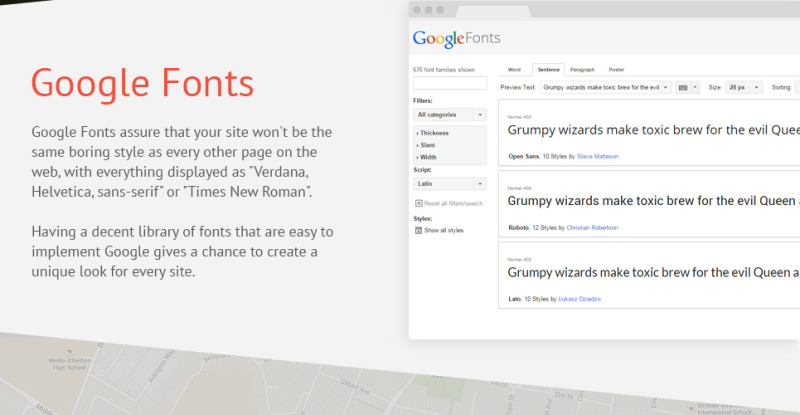The width and height of the screenshot is (800, 415).
Task: Click the Open Sans preview sentence
Action: point(654,130)
